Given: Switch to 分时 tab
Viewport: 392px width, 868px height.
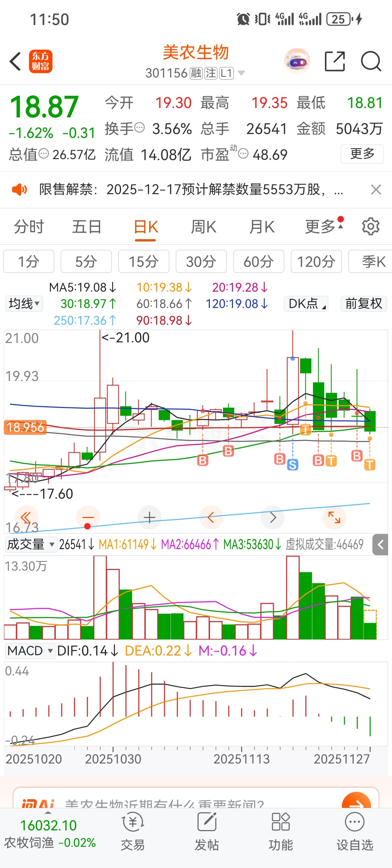Looking at the screenshot, I should [29, 226].
